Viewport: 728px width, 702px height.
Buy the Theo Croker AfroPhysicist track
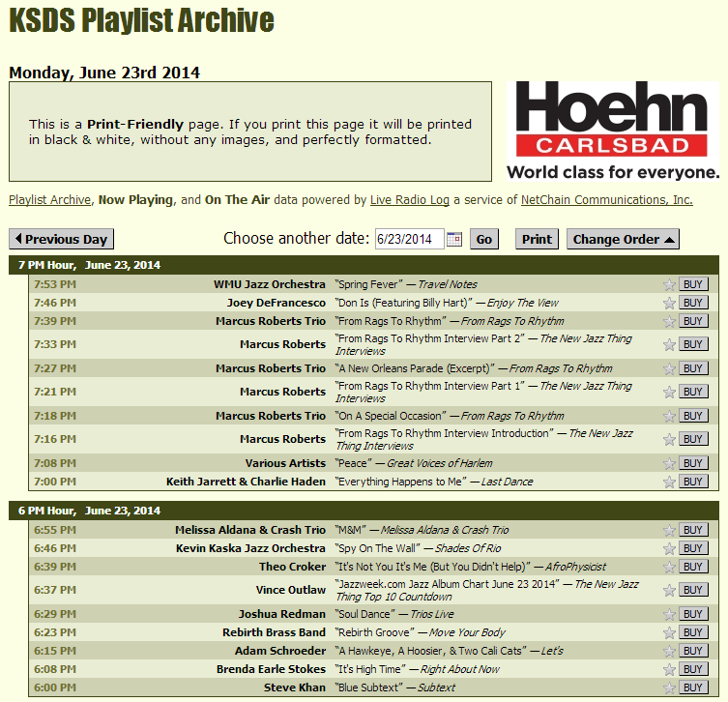[x=693, y=567]
